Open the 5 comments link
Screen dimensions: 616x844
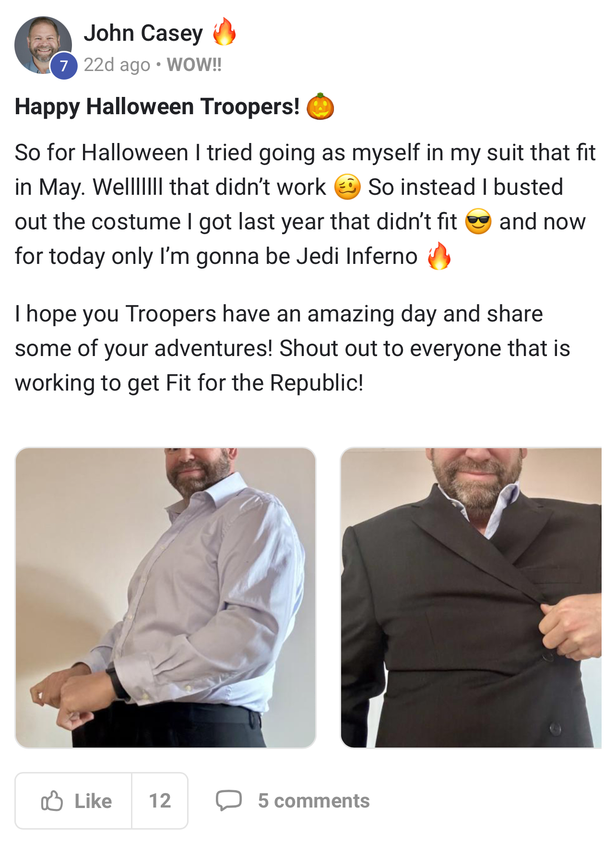click(314, 800)
